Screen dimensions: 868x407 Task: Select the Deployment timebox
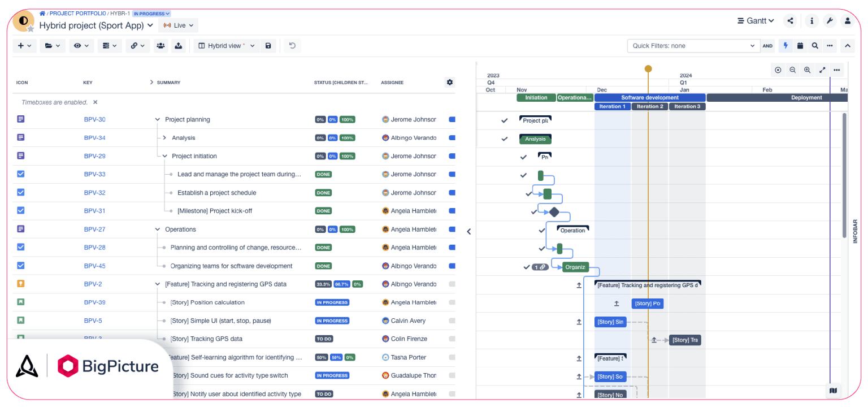pyautogui.click(x=777, y=97)
